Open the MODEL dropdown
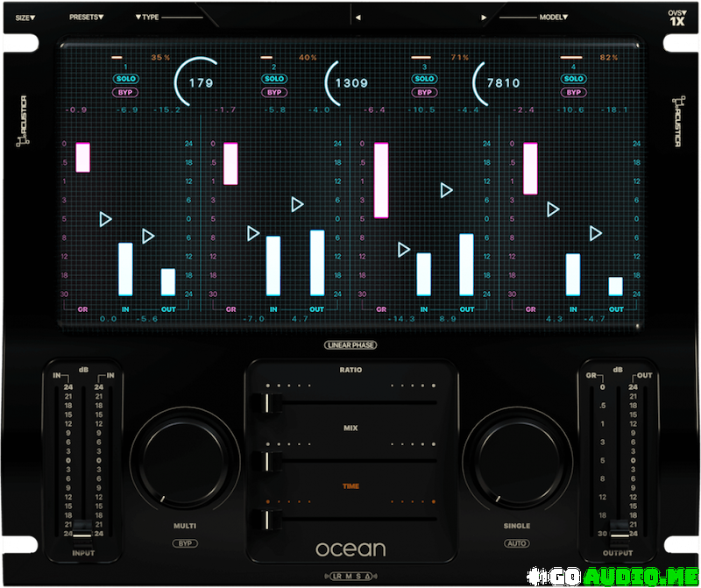701x588 pixels. pyautogui.click(x=554, y=17)
